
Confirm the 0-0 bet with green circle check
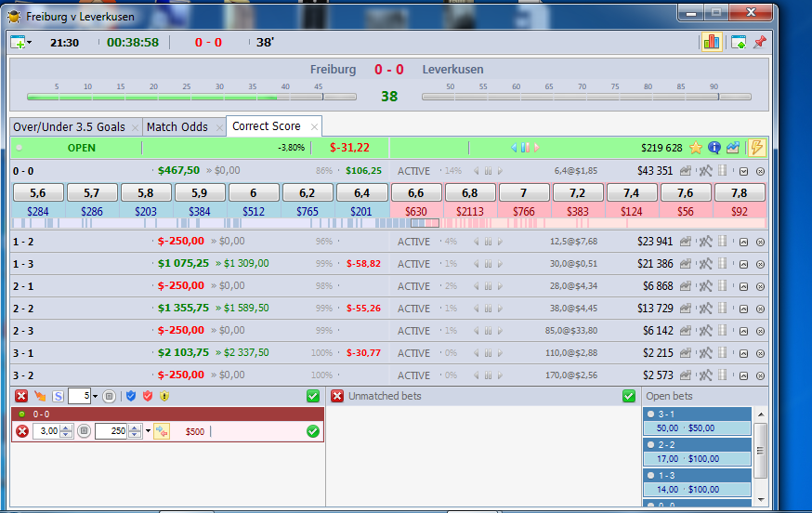(x=313, y=431)
